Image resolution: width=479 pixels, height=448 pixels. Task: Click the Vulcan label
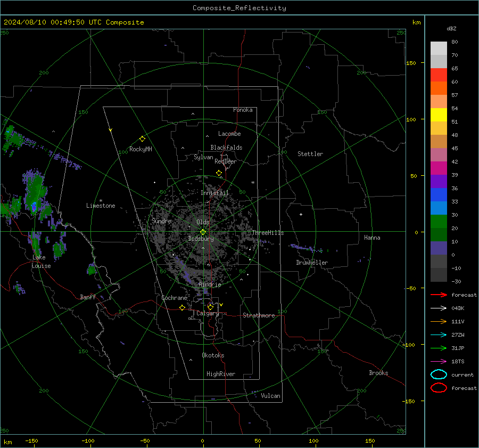[270, 396]
